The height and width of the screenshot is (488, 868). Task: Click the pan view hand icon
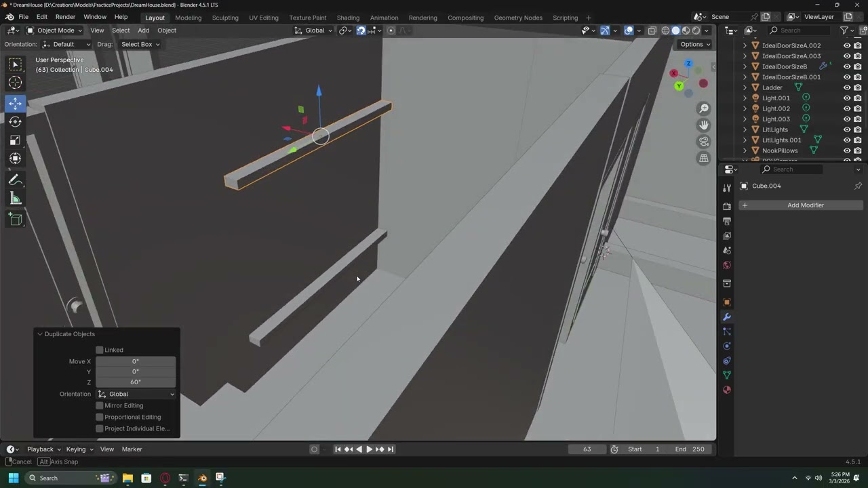point(704,125)
